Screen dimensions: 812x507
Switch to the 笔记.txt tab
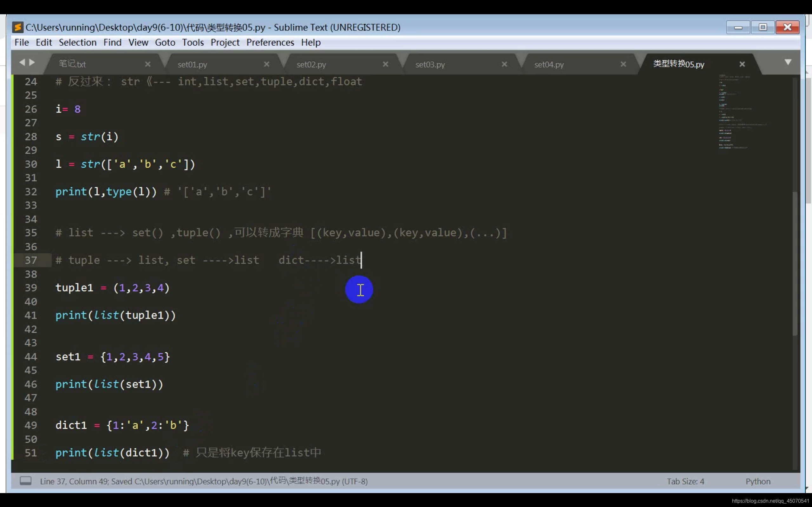(72, 64)
